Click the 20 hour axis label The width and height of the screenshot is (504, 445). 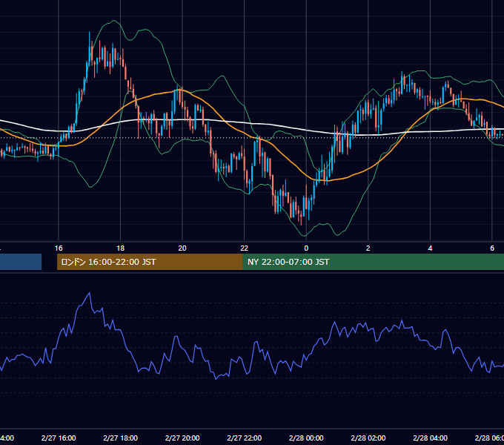(x=182, y=248)
